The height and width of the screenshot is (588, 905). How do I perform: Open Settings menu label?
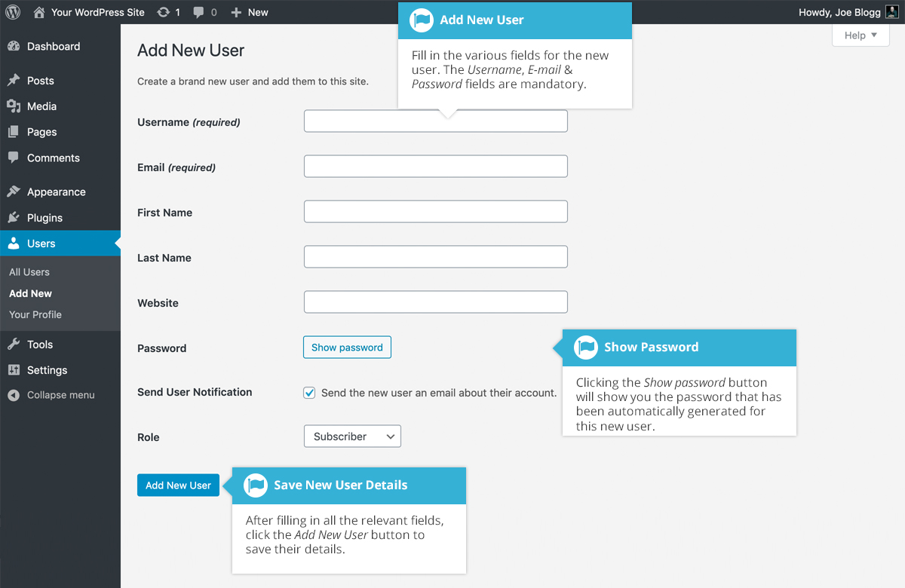(48, 370)
